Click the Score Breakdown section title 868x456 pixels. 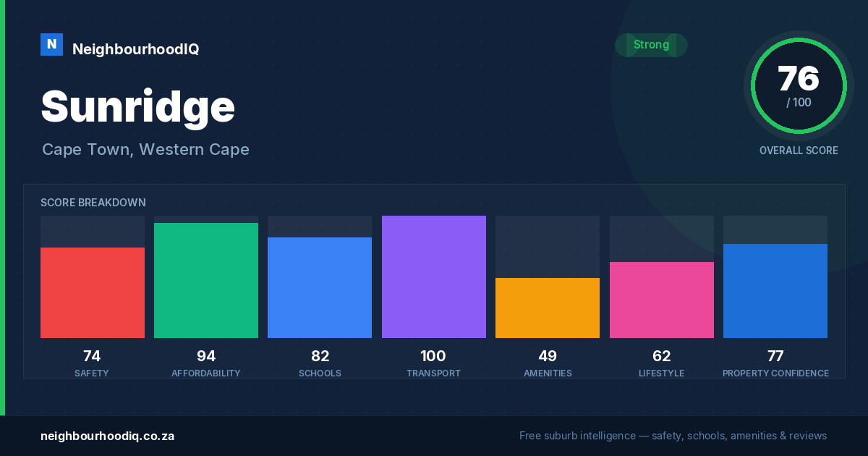click(93, 203)
